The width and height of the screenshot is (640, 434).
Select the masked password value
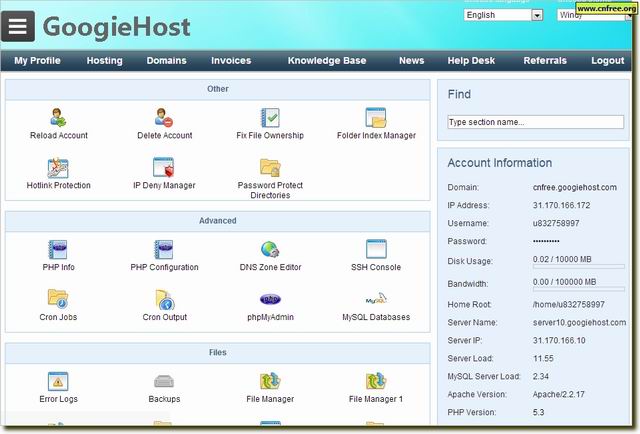click(x=546, y=241)
